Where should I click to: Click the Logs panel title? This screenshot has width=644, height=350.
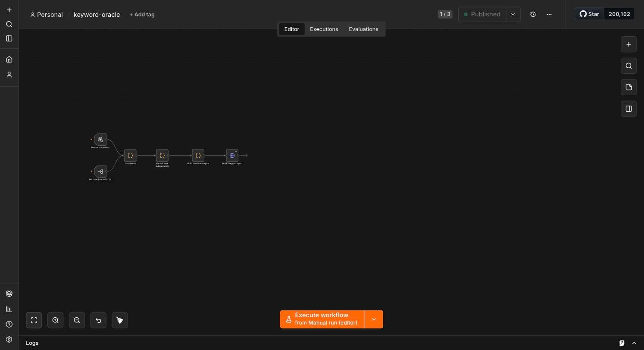click(32, 343)
